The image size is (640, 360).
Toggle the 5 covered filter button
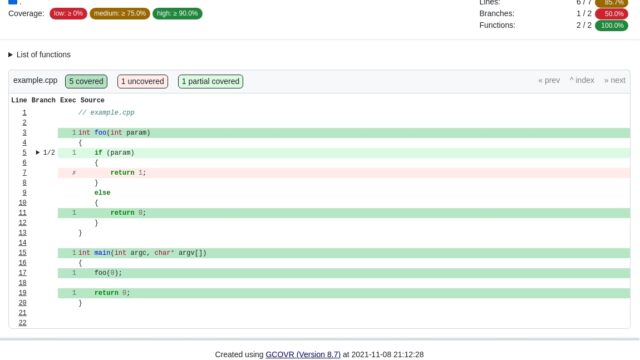pyautogui.click(x=86, y=81)
